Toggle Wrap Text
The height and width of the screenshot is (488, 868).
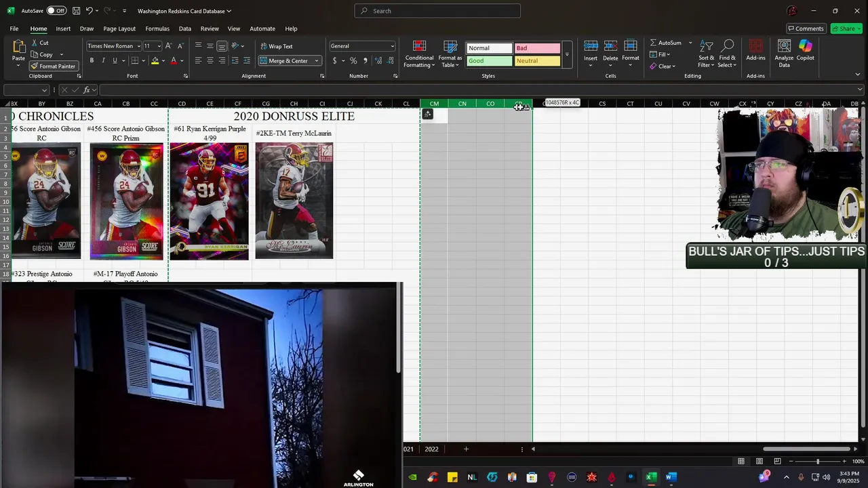coord(277,46)
